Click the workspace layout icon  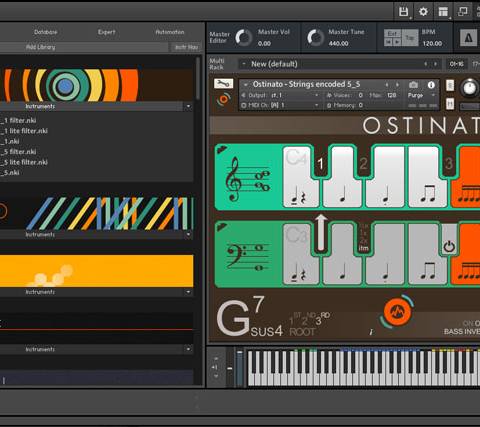pyautogui.click(x=443, y=12)
